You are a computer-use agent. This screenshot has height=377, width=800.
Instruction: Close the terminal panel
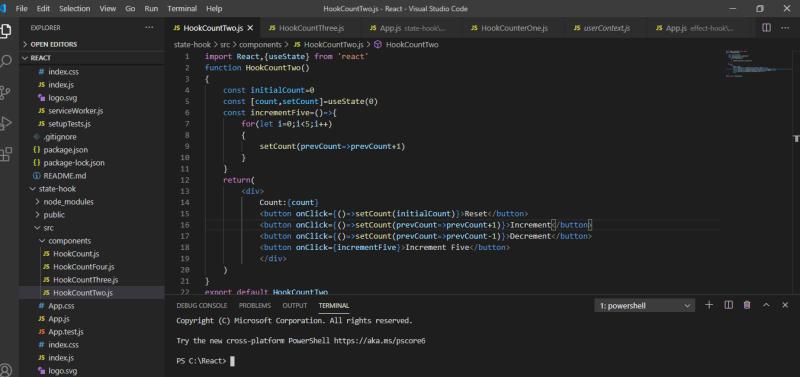click(x=785, y=305)
